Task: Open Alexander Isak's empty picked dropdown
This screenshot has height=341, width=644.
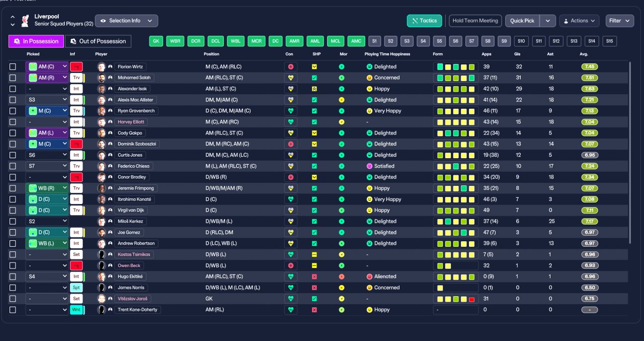Action: pyautogui.click(x=47, y=89)
